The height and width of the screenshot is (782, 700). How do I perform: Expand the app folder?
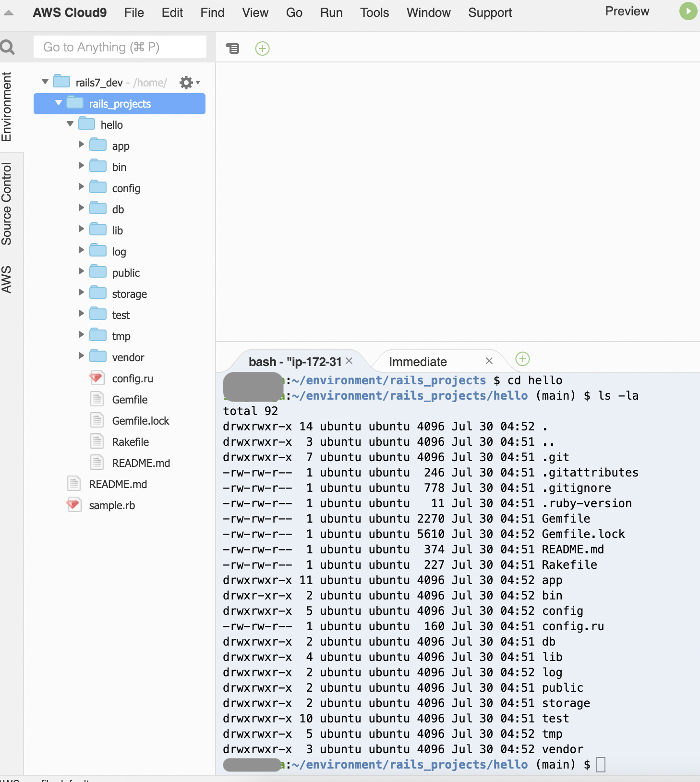(x=81, y=145)
